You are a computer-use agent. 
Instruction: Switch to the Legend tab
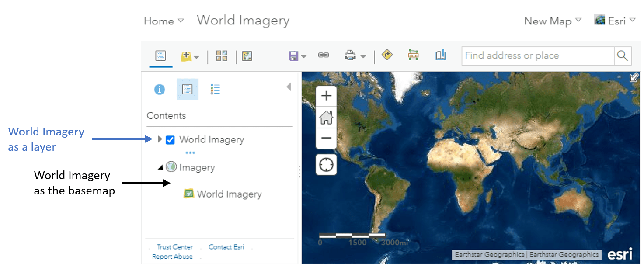coord(215,89)
